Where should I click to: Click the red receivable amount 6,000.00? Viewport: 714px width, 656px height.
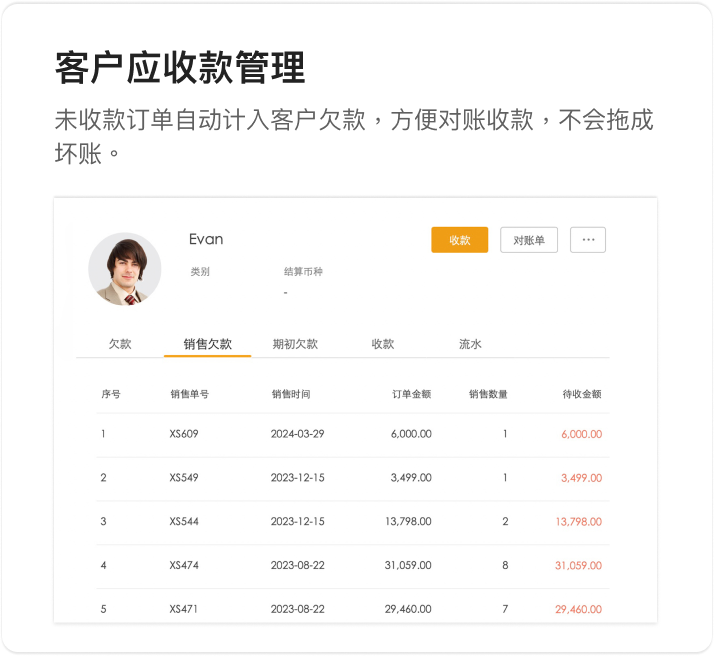581,434
